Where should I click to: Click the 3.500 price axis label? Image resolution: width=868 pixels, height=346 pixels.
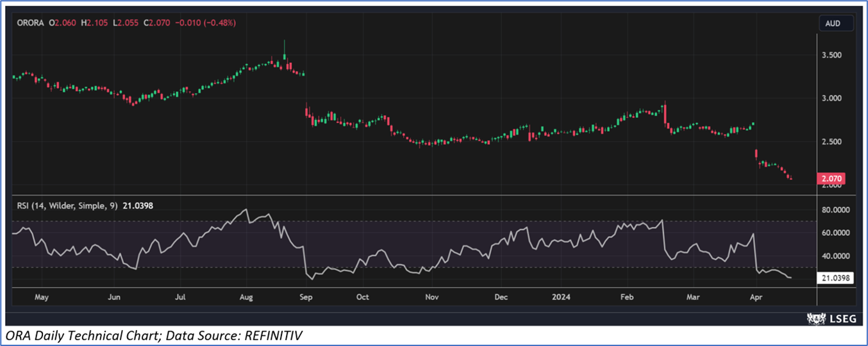pyautogui.click(x=831, y=55)
